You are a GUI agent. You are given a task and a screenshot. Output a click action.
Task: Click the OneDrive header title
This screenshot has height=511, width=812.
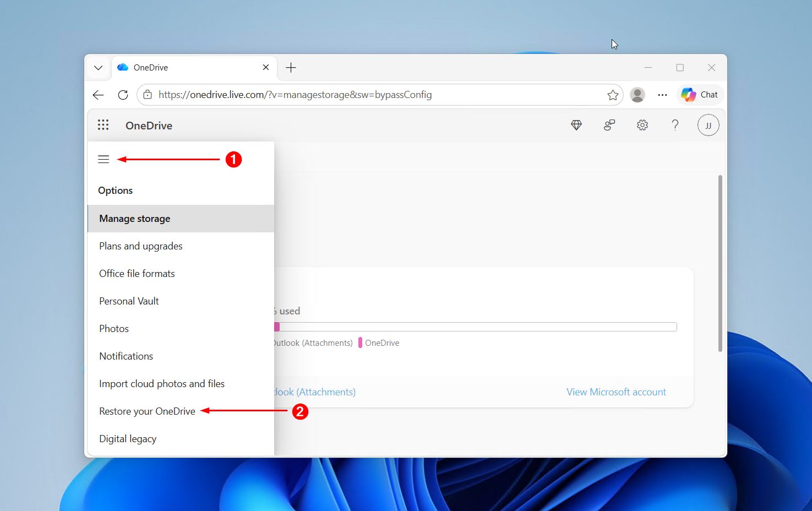(149, 126)
